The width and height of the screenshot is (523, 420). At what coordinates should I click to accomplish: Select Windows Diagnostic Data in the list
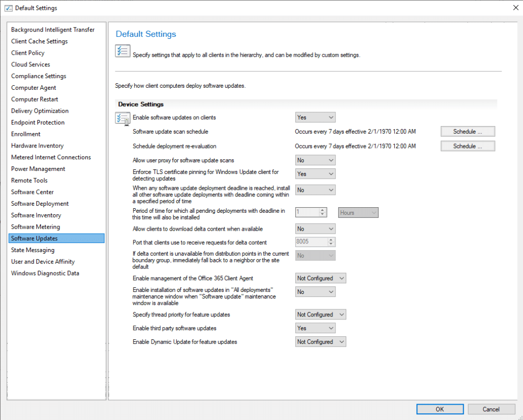point(45,273)
